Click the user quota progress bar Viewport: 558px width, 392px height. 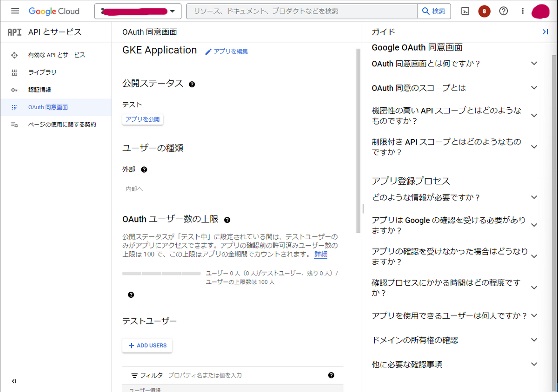click(161, 274)
